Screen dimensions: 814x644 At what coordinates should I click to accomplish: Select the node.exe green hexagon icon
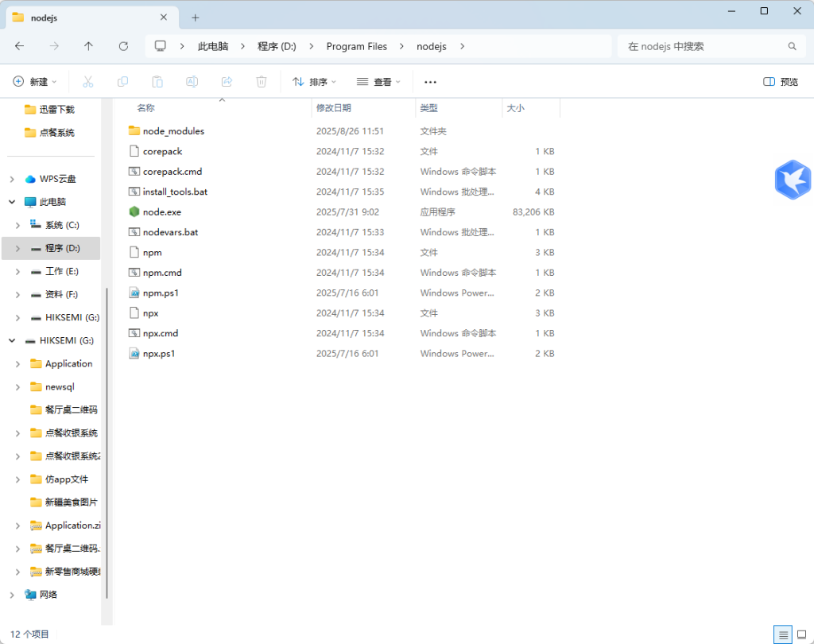click(134, 212)
